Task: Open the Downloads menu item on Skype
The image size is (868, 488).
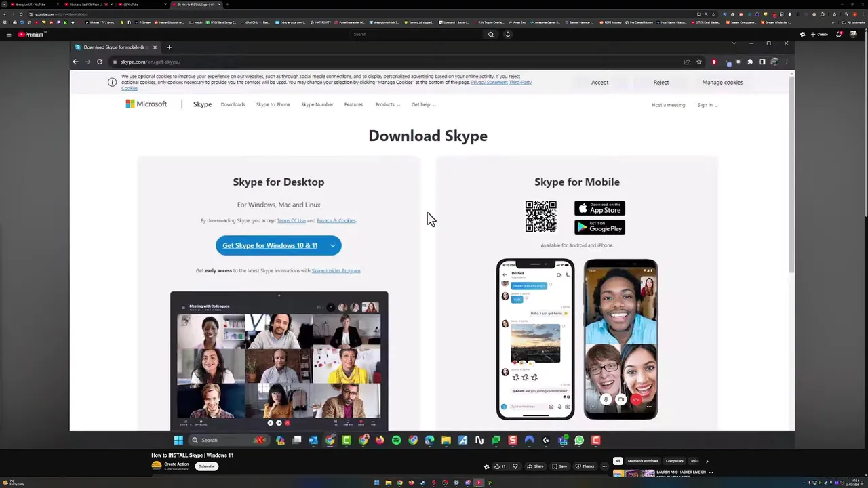Action: [233, 104]
